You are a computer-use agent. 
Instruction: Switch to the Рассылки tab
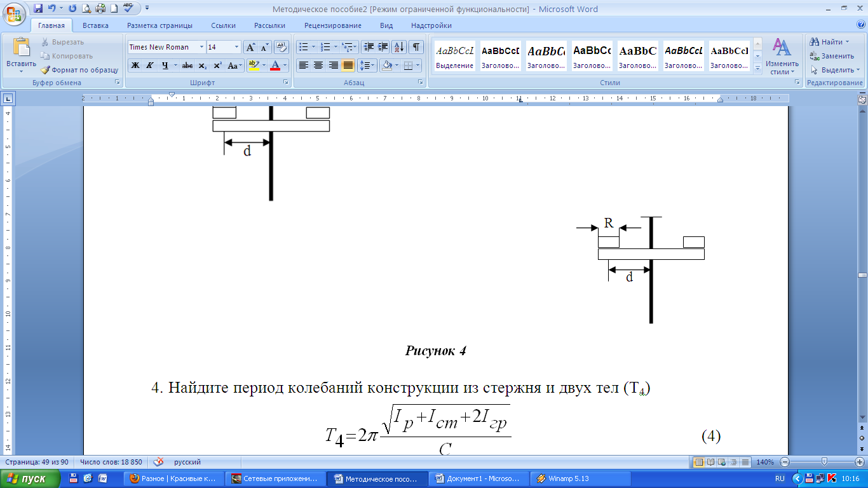point(270,25)
